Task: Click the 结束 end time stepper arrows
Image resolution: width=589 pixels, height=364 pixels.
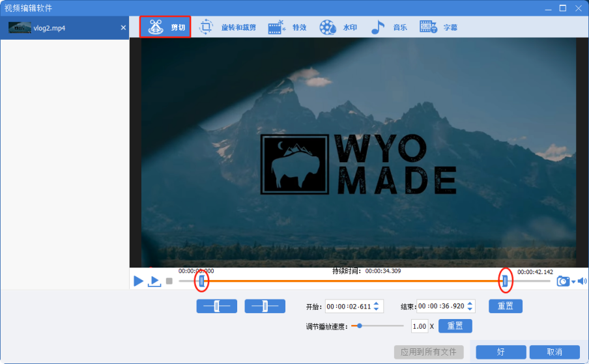Action: pos(470,306)
